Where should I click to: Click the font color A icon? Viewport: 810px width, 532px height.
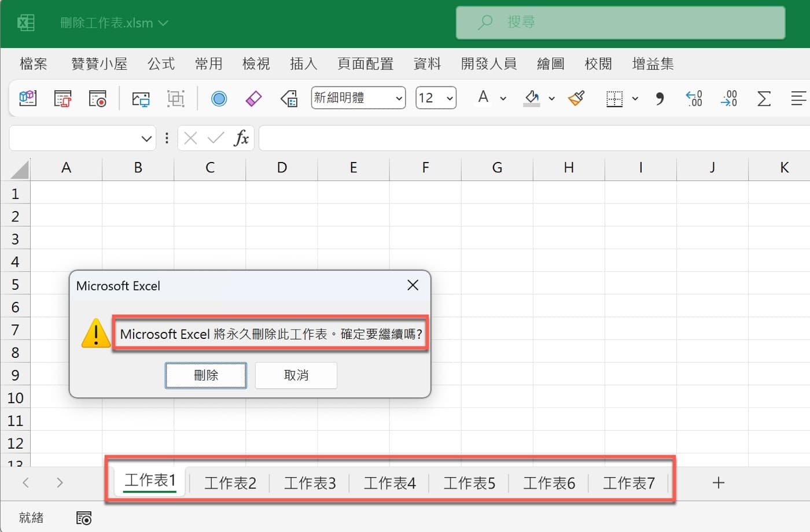pos(484,97)
